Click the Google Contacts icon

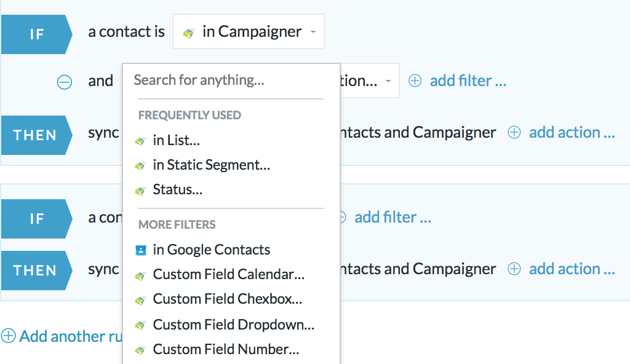click(141, 250)
